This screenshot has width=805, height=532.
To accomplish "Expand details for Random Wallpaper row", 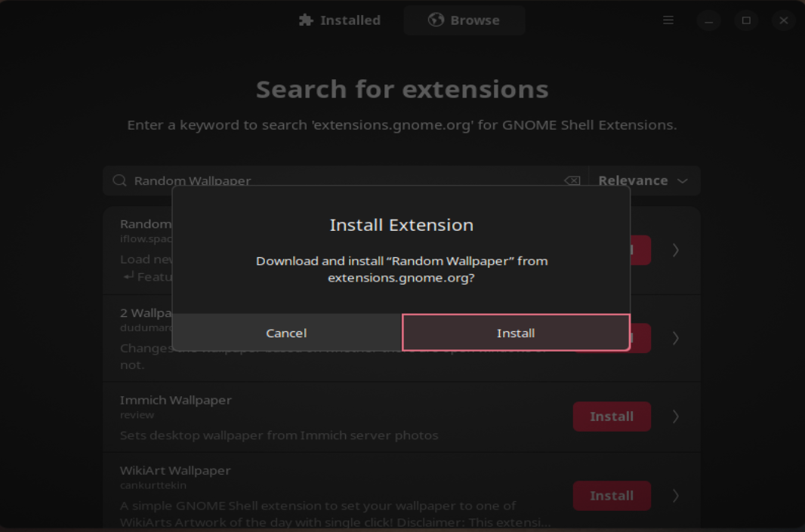I will click(x=676, y=251).
